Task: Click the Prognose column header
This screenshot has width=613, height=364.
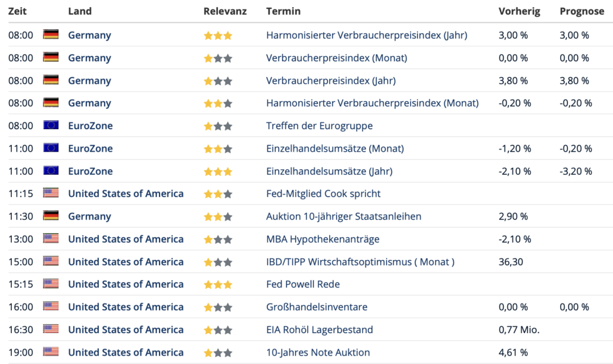Action: (581, 11)
